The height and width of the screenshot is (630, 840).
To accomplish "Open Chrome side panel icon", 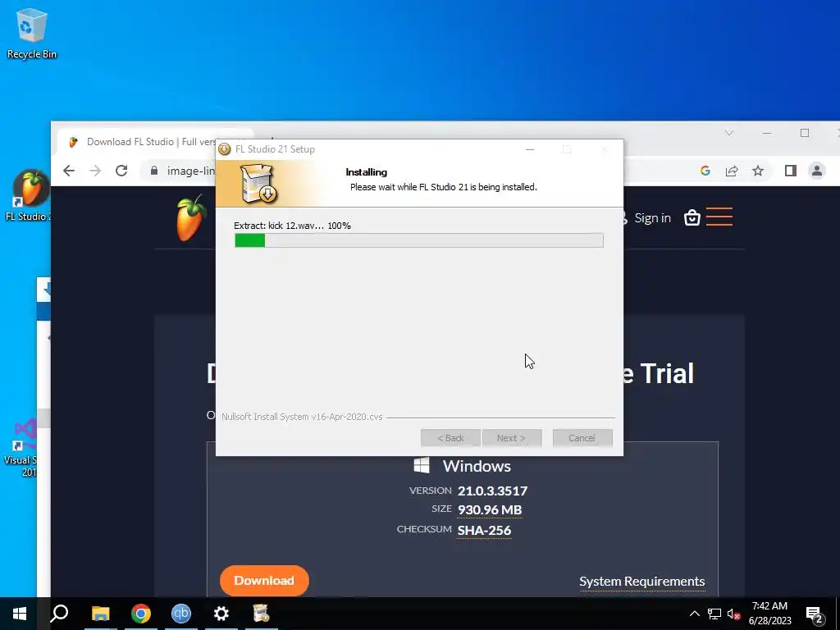I will point(790,171).
